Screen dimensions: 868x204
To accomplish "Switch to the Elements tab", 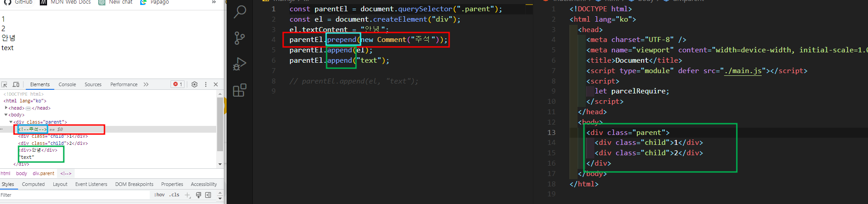I will coord(40,84).
